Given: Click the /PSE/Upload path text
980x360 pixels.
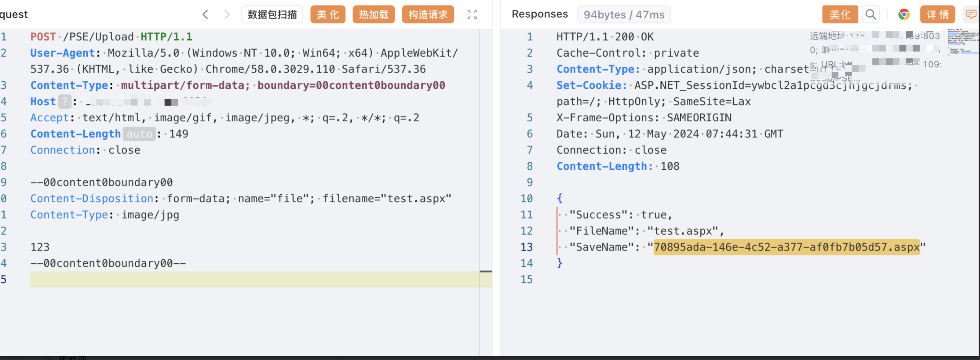Looking at the screenshot, I should [98, 37].
